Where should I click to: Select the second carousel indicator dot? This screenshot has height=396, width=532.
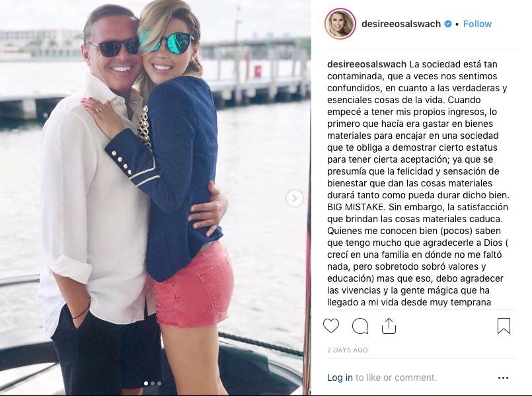click(153, 383)
